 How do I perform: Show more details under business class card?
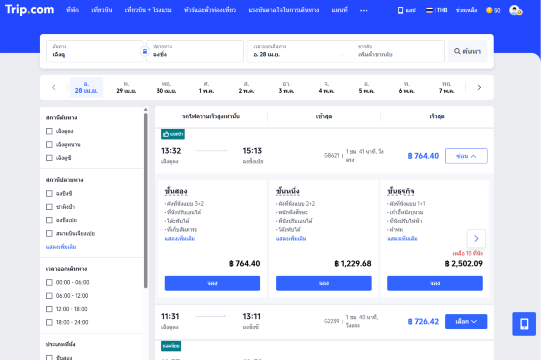pyautogui.click(x=402, y=239)
